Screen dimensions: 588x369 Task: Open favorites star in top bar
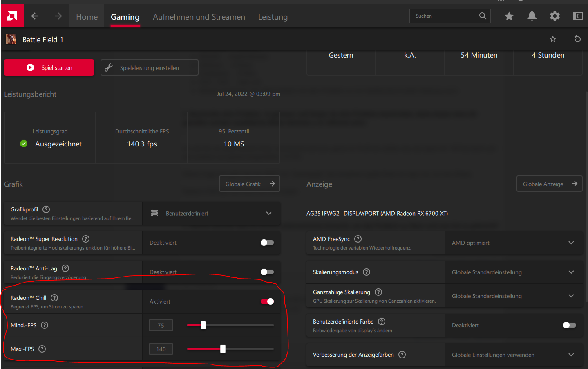509,16
